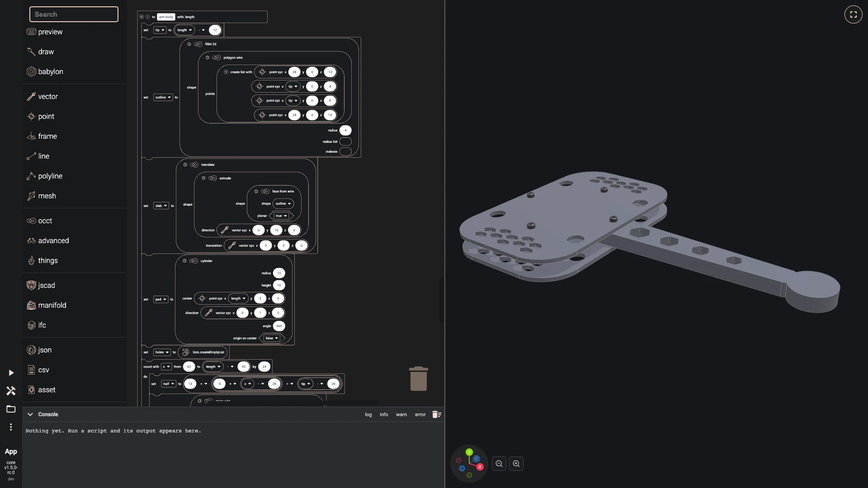The image size is (868, 488).
Task: Open the tip variable dropdown
Action: coord(160,30)
